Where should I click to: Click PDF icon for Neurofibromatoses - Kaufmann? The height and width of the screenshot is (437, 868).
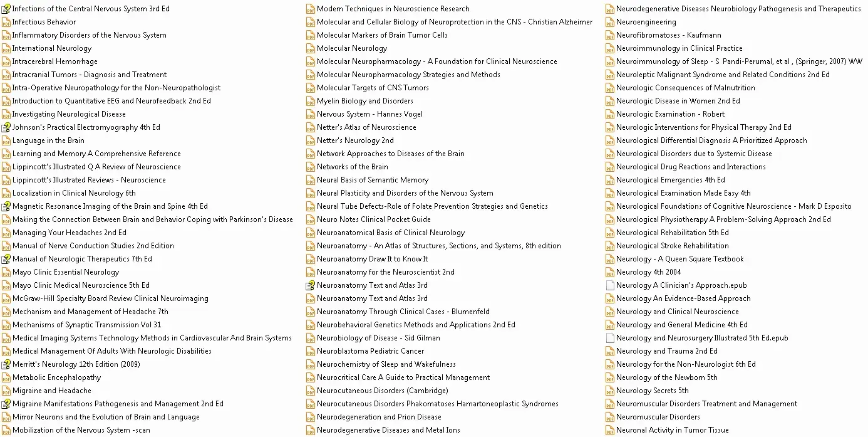coord(610,35)
